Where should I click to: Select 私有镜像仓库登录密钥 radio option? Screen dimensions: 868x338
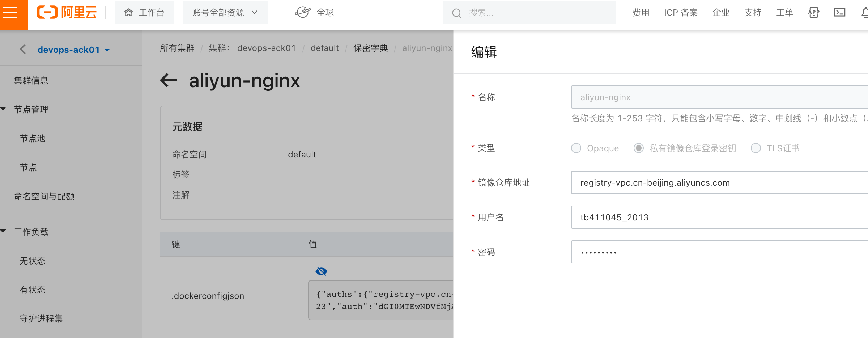(639, 148)
